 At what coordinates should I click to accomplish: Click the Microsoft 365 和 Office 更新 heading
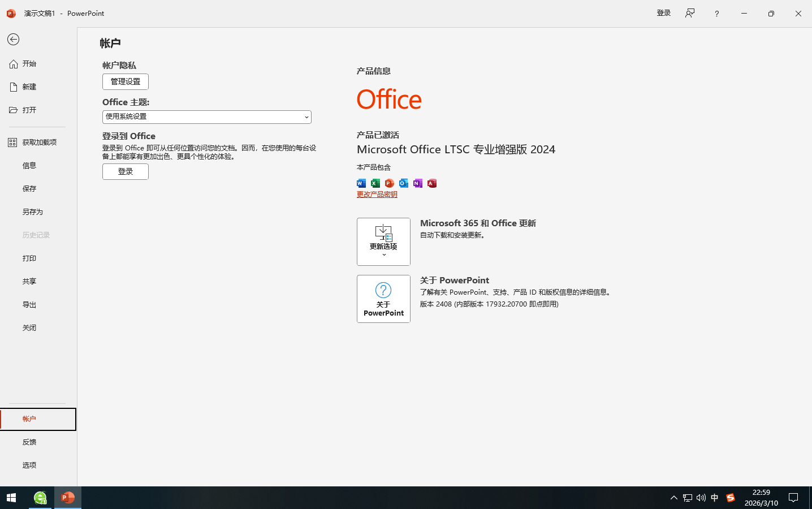478,223
